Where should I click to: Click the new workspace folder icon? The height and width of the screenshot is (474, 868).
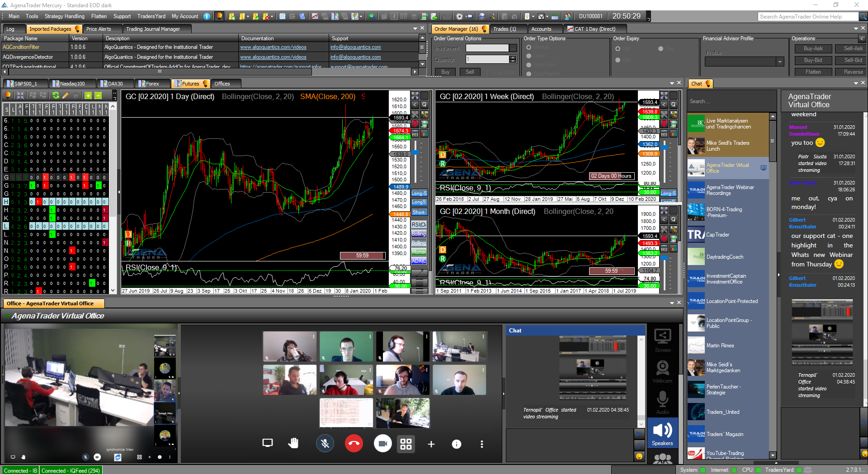point(232,16)
